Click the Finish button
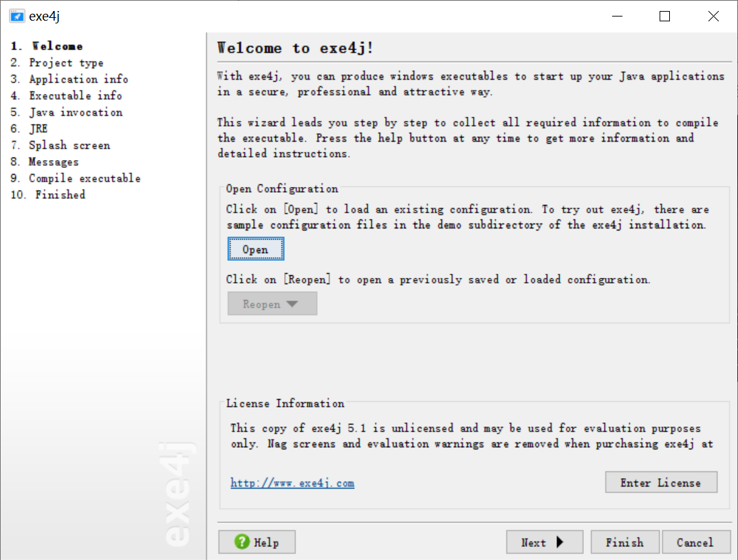 (625, 542)
